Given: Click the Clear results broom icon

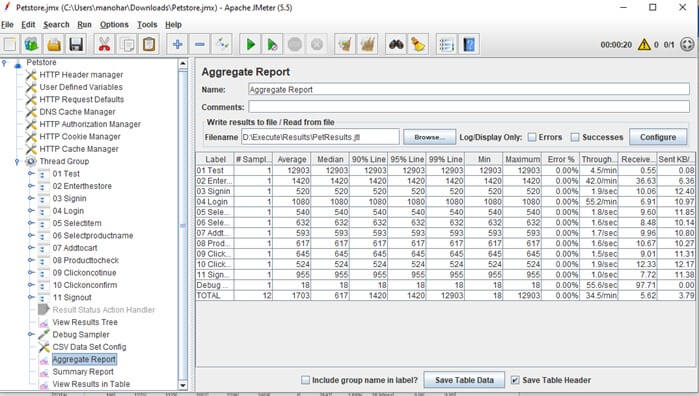Looking at the screenshot, I should click(345, 45).
